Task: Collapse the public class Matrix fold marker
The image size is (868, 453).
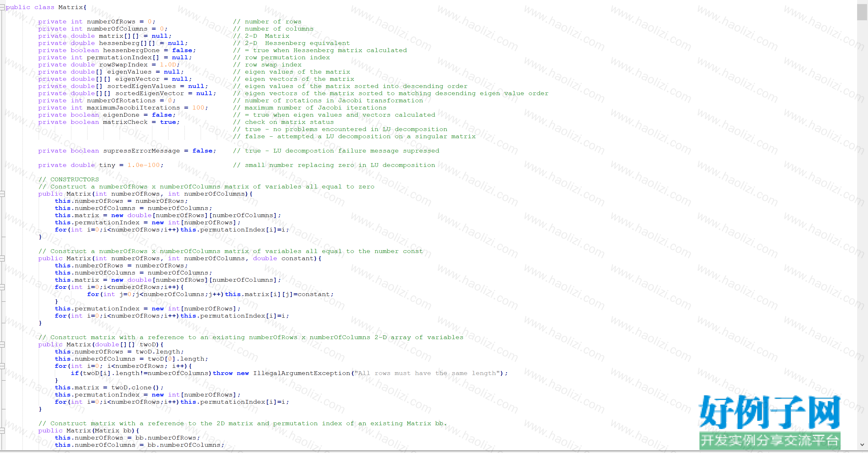Action: pyautogui.click(x=2, y=7)
